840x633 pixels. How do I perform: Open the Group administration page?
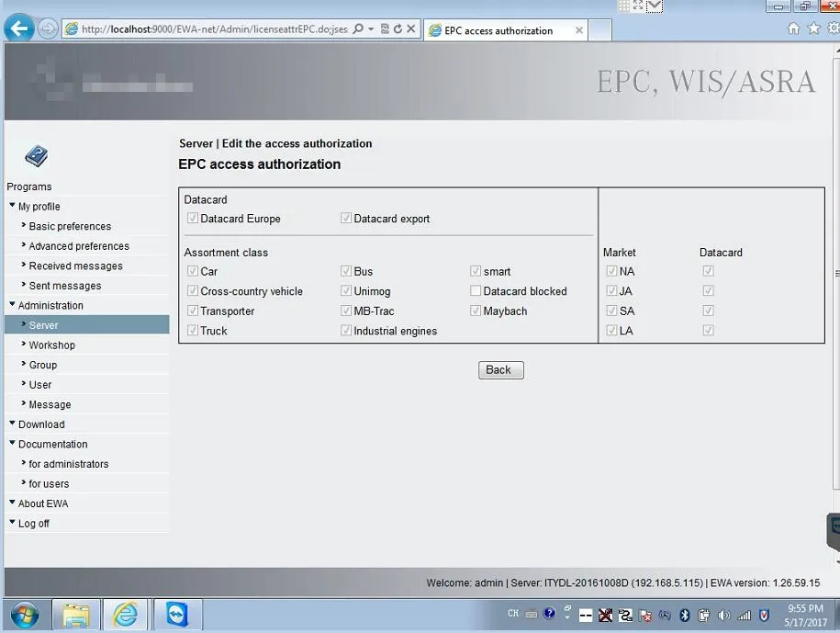(43, 365)
